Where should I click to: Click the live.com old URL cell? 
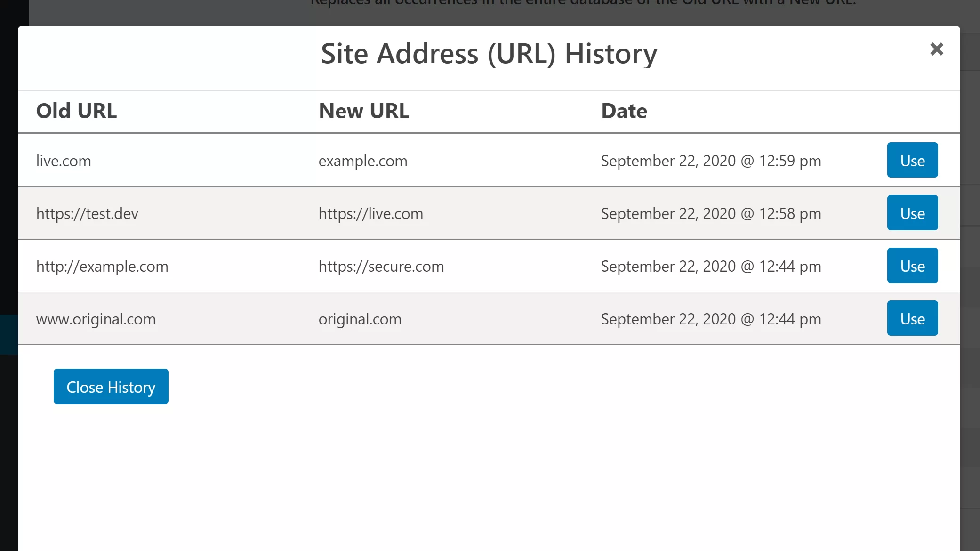click(64, 161)
